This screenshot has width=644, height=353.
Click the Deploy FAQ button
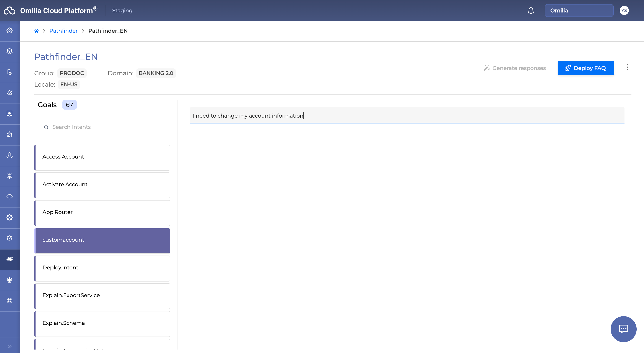point(586,68)
